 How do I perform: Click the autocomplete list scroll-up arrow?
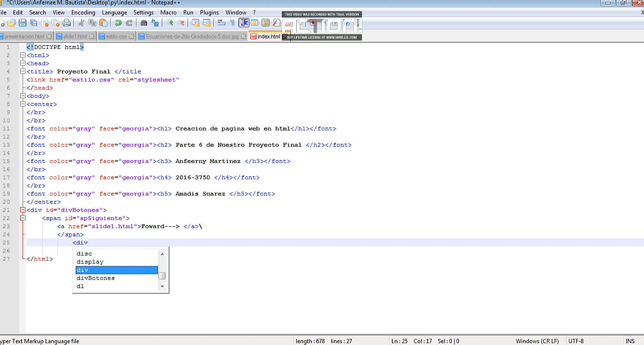point(162,254)
